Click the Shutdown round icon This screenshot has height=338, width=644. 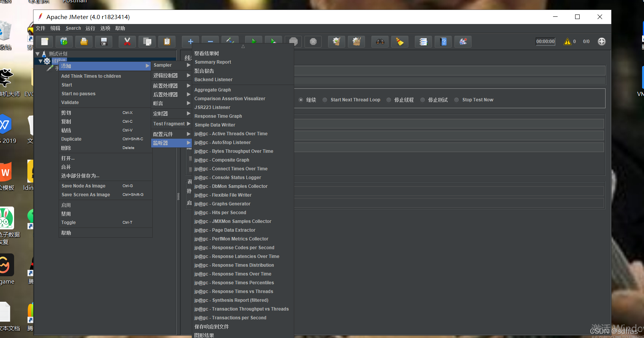point(313,42)
